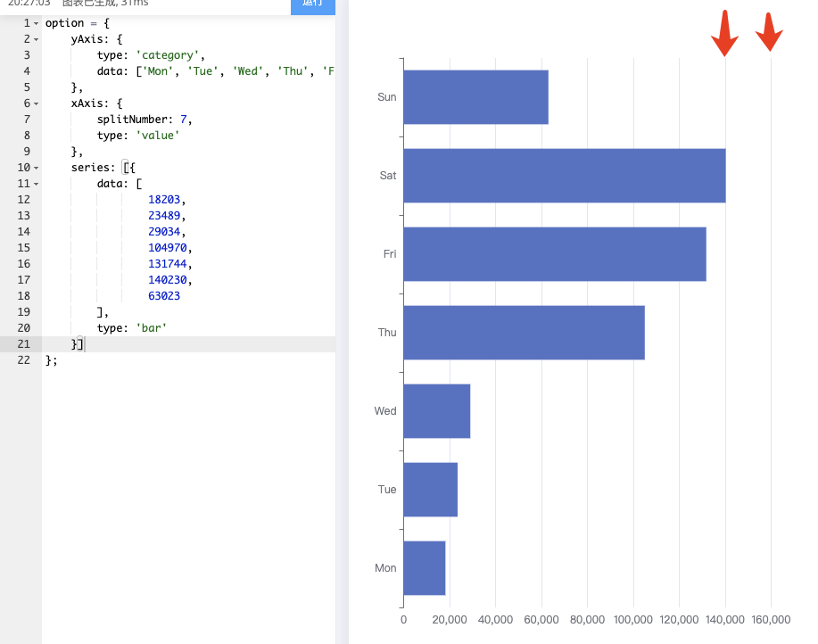Click the Thu bar

tap(522, 333)
